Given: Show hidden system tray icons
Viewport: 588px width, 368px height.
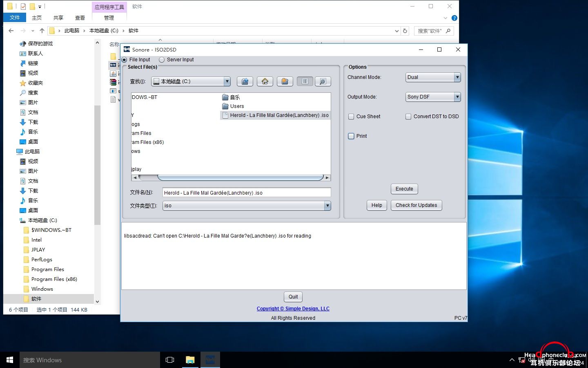Looking at the screenshot, I should point(512,360).
